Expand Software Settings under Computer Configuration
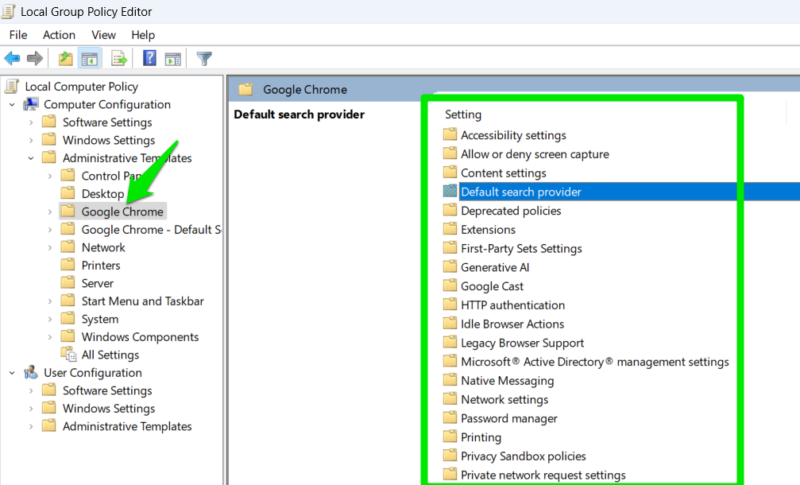This screenshot has width=800, height=485. pyautogui.click(x=31, y=122)
